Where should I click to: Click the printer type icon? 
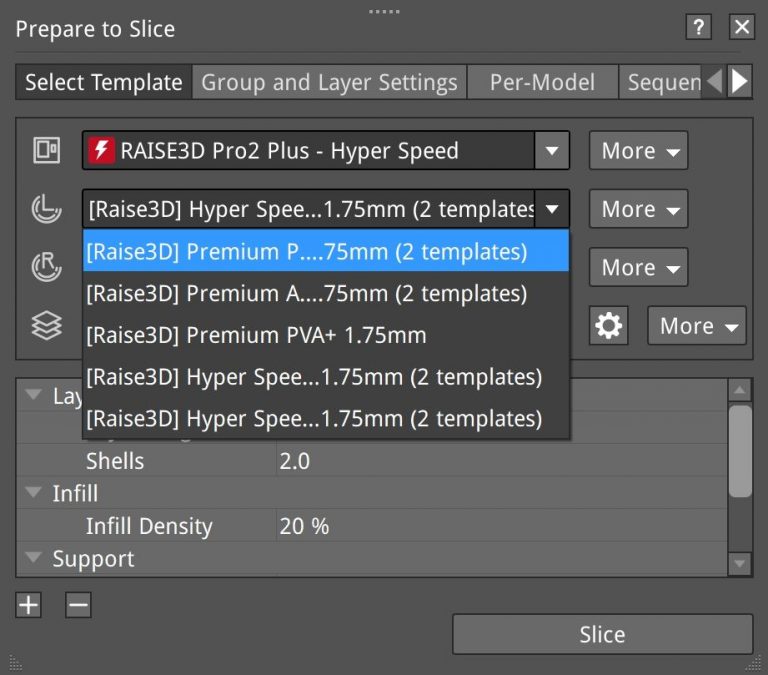[x=47, y=150]
